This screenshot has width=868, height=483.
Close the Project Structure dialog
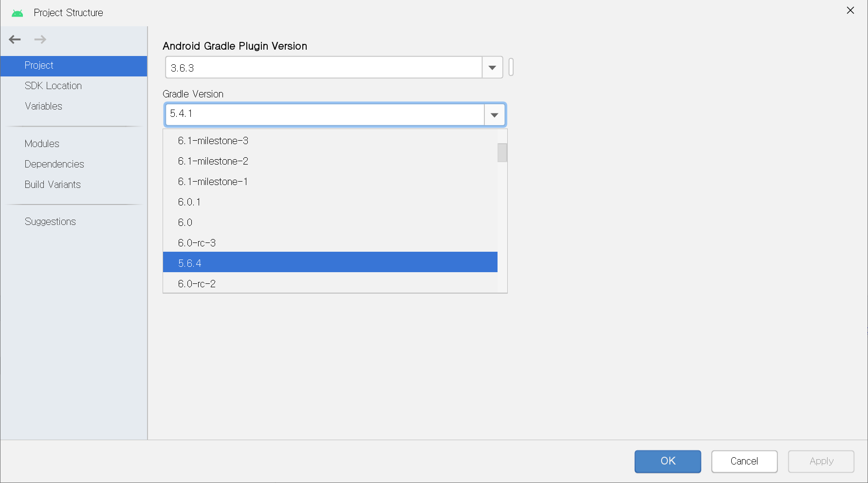(850, 10)
